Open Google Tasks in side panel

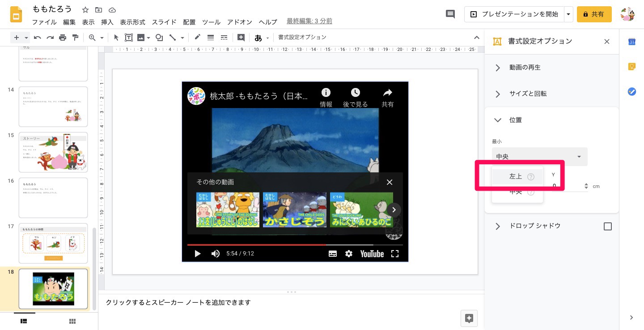[x=632, y=92]
